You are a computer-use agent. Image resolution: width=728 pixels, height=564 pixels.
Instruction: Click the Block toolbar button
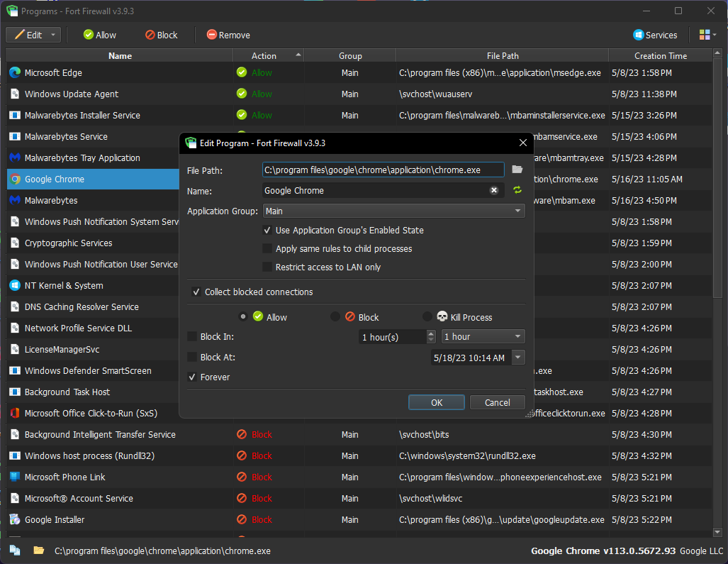click(161, 35)
